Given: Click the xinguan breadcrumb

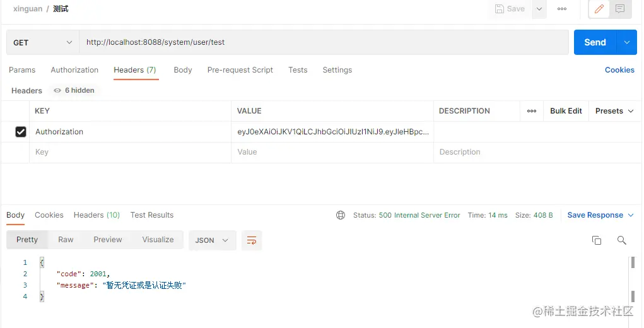Looking at the screenshot, I should pyautogui.click(x=28, y=9).
